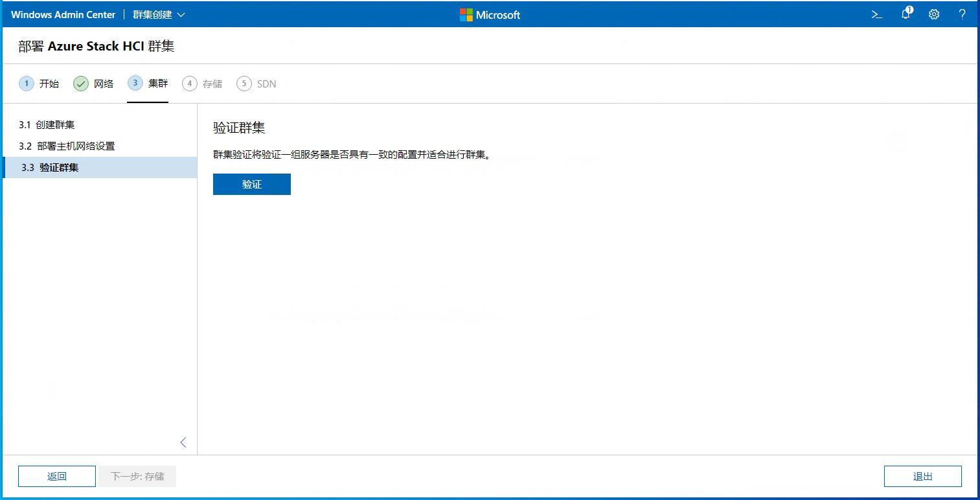980x500 pixels.
Task: Open 3.2 部署主机网络设置 step
Action: (100, 146)
